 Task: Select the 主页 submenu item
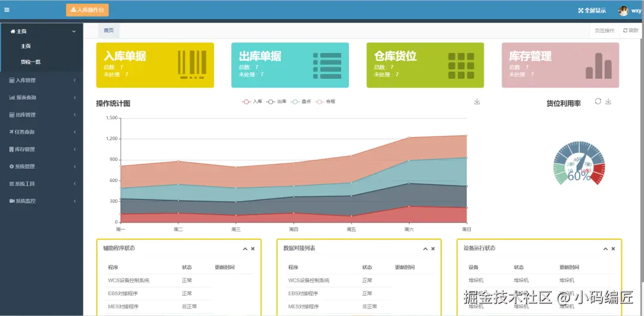coord(26,46)
